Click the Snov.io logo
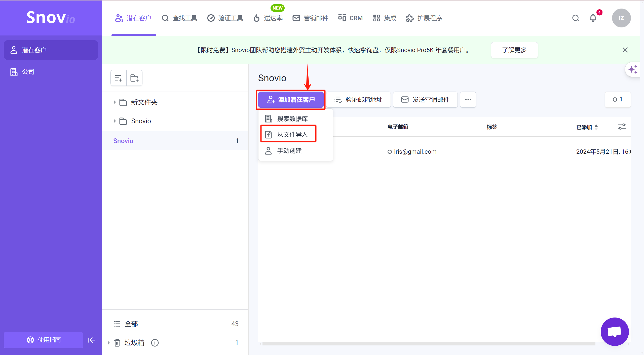This screenshot has width=644, height=355. pyautogui.click(x=51, y=18)
